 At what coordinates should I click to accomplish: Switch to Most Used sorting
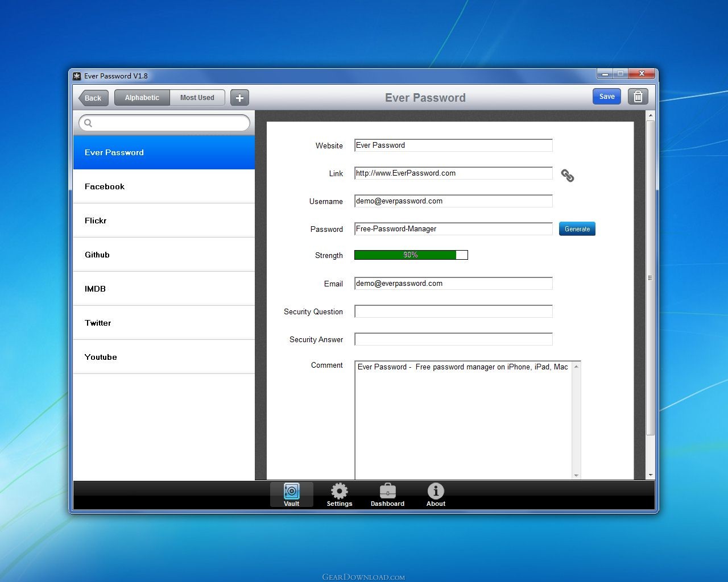coord(197,98)
